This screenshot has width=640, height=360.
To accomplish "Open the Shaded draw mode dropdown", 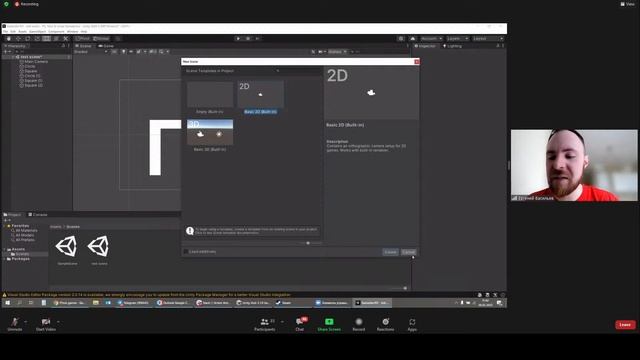I will [x=91, y=52].
